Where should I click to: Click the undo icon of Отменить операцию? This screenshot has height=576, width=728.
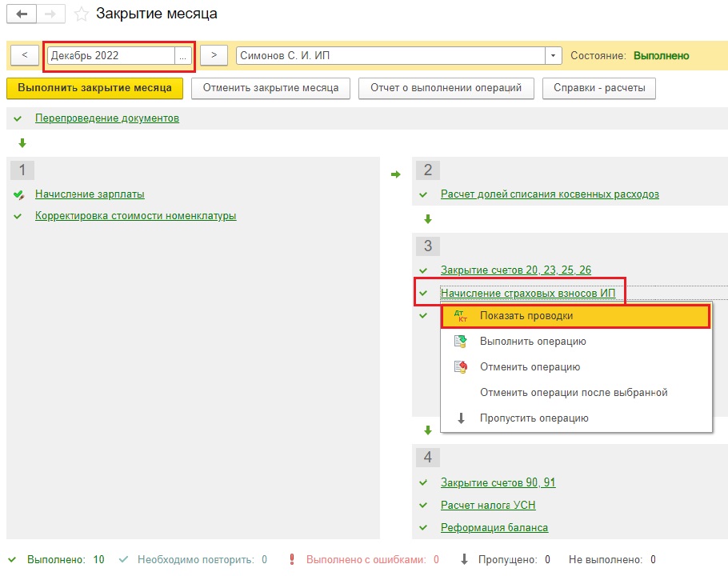coord(461,367)
